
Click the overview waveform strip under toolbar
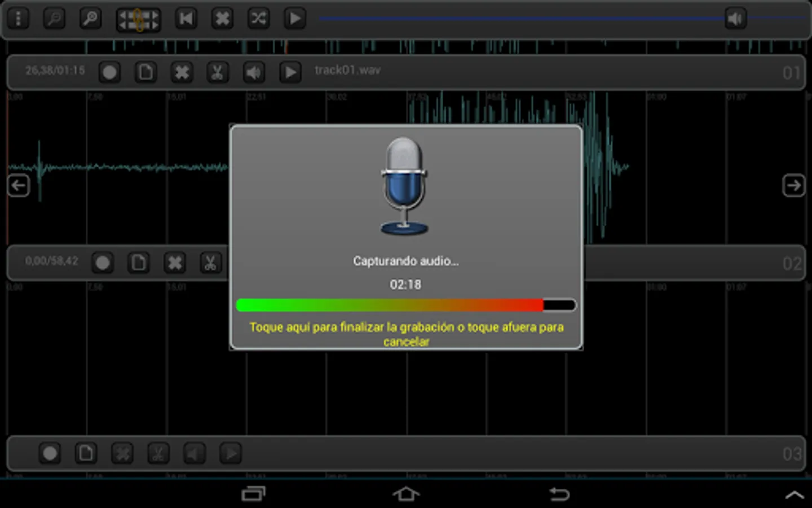pyautogui.click(x=406, y=46)
